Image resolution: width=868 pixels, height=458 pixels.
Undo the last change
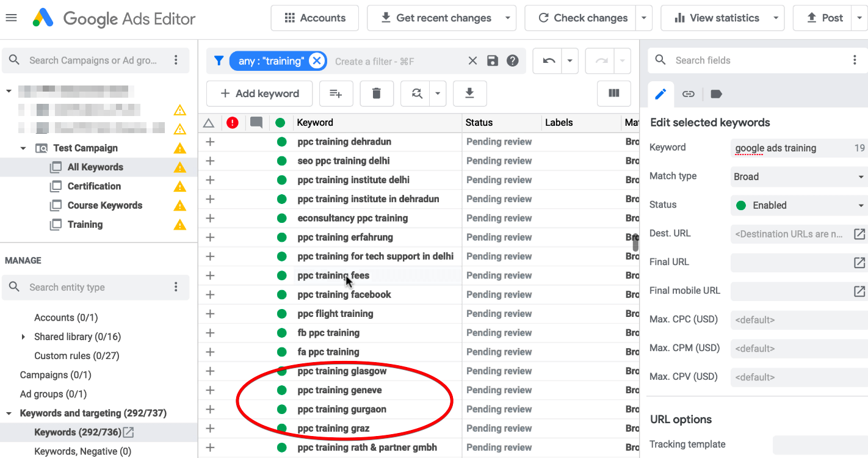point(549,60)
